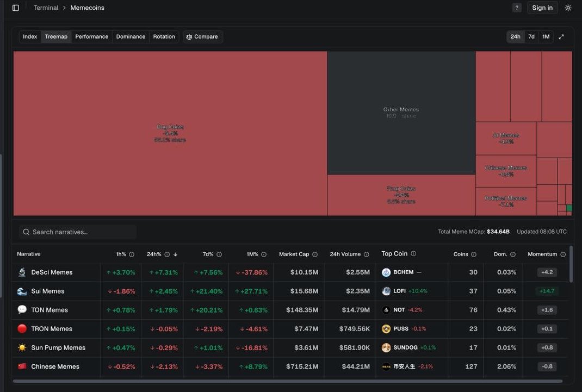Switch to the Performance tab

(92, 37)
